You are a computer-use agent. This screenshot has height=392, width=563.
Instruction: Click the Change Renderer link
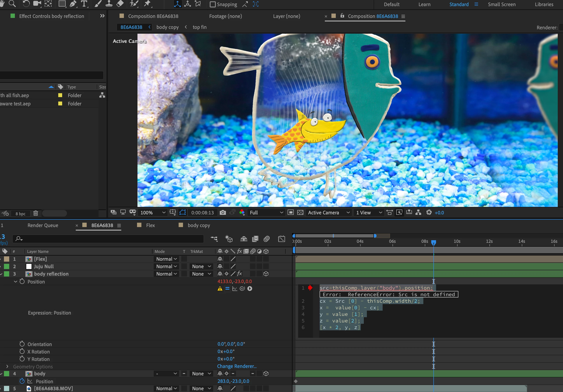pyautogui.click(x=237, y=366)
